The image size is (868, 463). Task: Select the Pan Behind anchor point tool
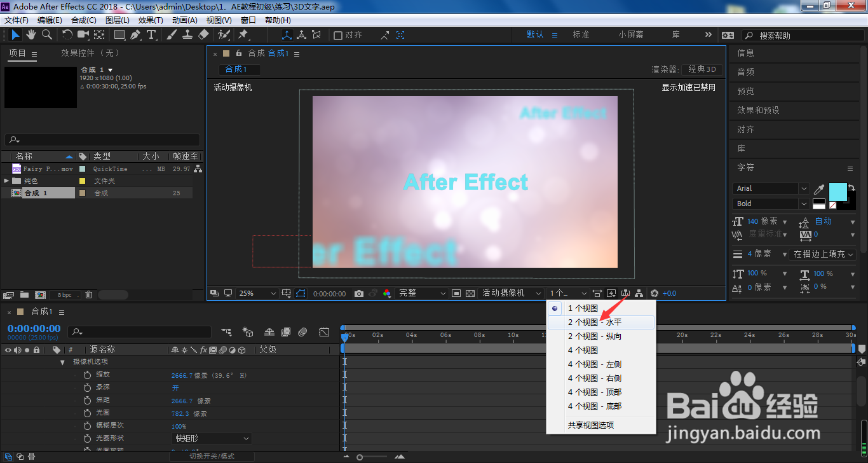click(x=99, y=34)
